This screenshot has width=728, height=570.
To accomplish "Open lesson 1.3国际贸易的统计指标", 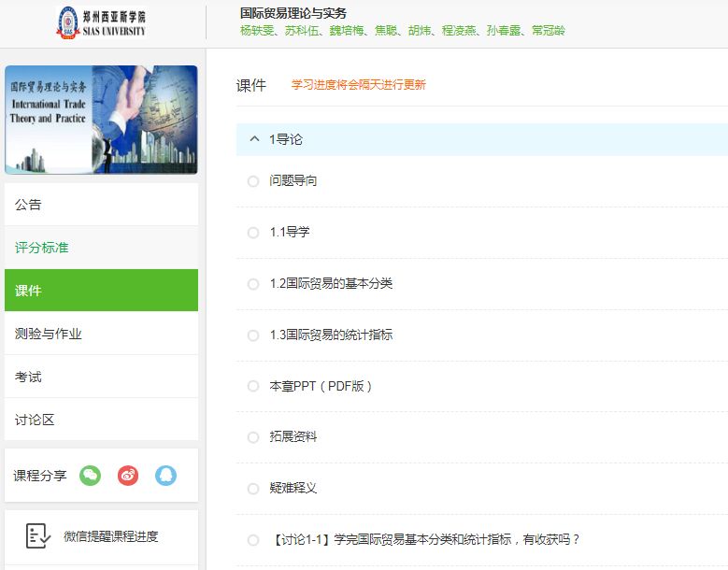I will 331,335.
